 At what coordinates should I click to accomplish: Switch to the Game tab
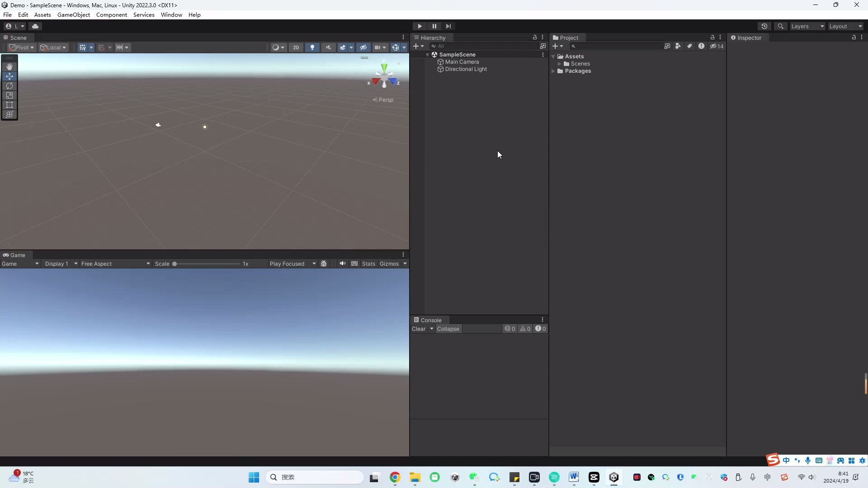click(x=17, y=255)
